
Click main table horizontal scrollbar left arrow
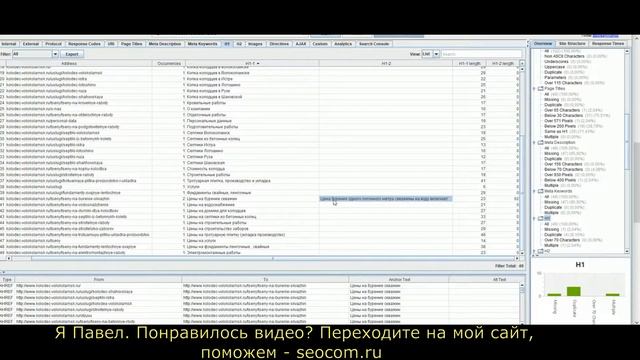[9, 258]
